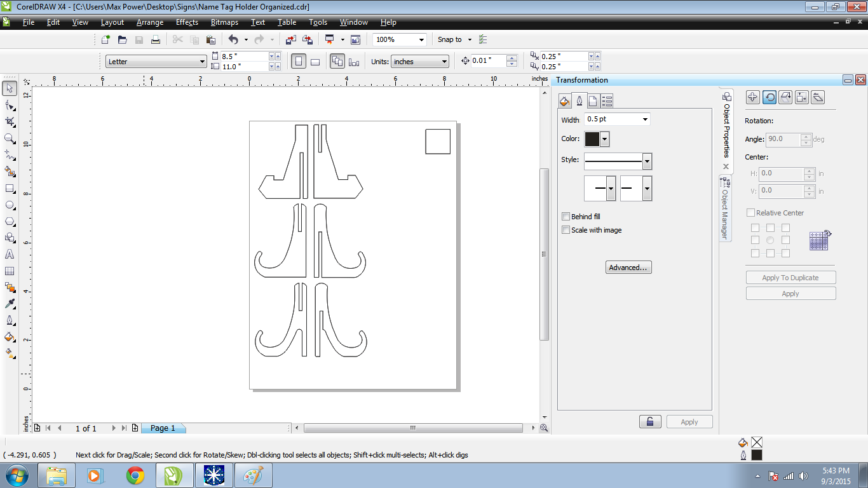The image size is (868, 488).
Task: Select the Ellipse tool
Action: point(10,205)
